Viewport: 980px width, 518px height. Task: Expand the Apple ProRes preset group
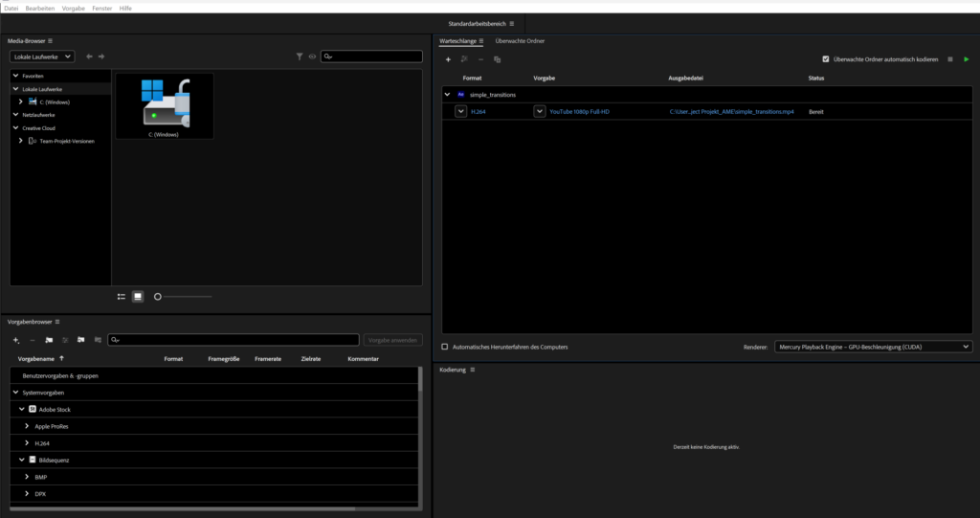pos(27,426)
